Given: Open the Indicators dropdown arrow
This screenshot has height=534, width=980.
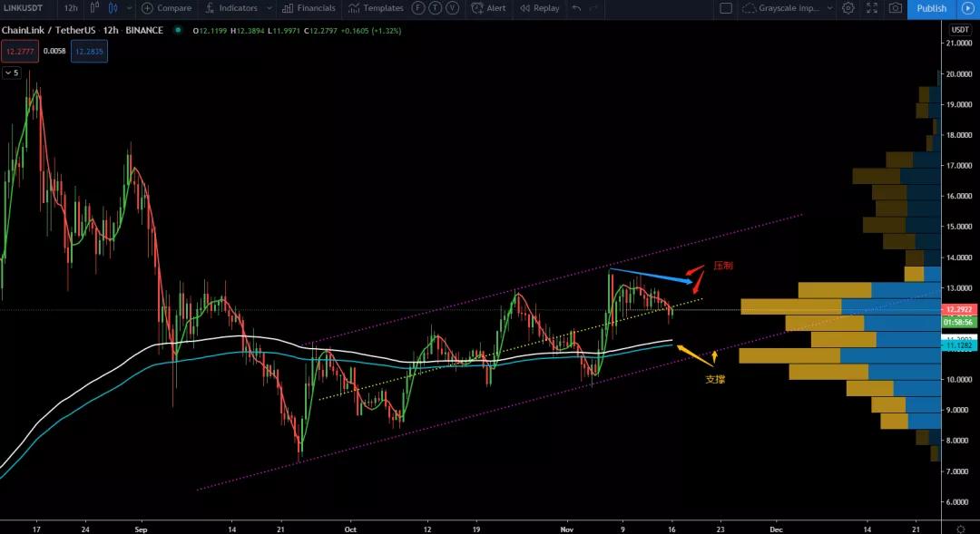Looking at the screenshot, I should pyautogui.click(x=268, y=8).
